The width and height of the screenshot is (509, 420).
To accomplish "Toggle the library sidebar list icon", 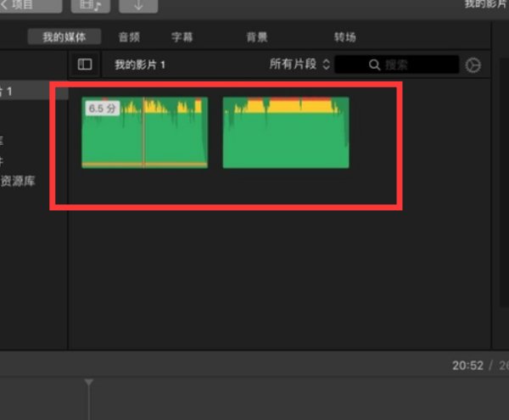I will click(x=85, y=64).
